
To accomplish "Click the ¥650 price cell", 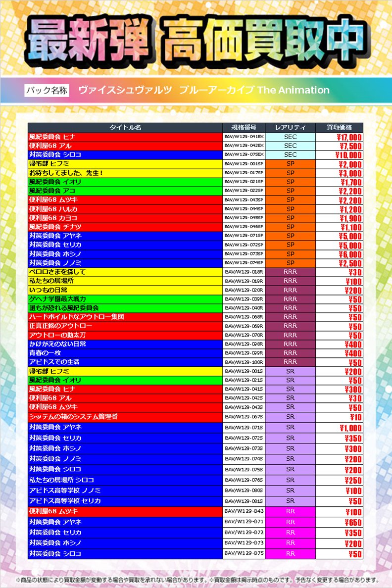I will click(339, 522).
